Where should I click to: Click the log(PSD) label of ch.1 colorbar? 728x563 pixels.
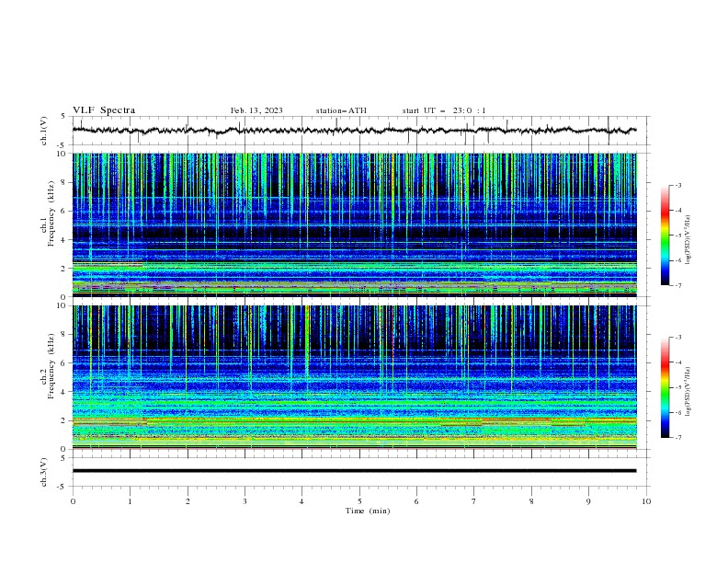click(x=688, y=240)
